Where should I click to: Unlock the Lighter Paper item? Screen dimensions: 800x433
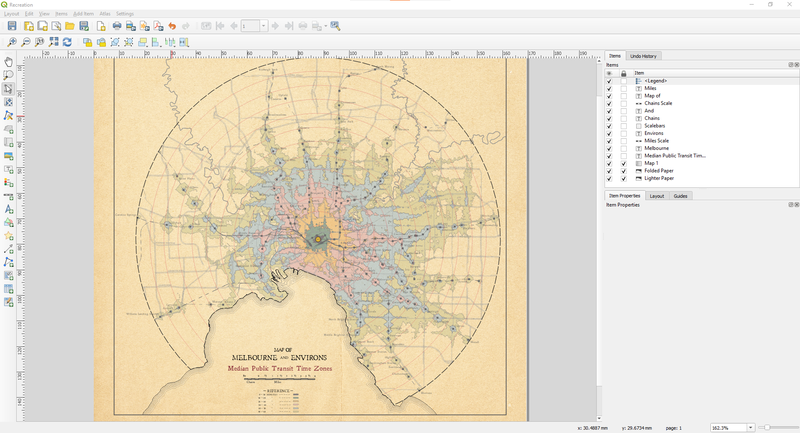pyautogui.click(x=623, y=179)
